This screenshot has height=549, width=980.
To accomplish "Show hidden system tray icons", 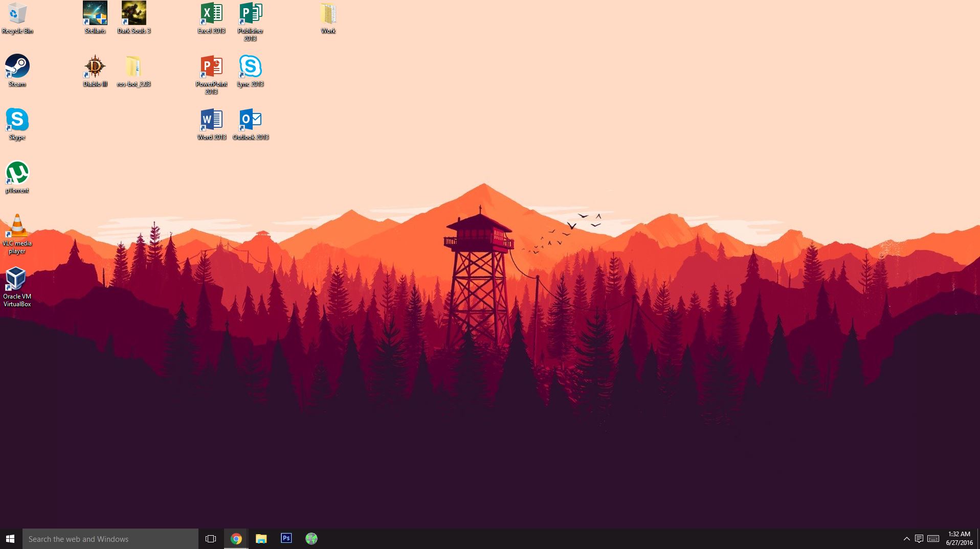I will tap(906, 539).
